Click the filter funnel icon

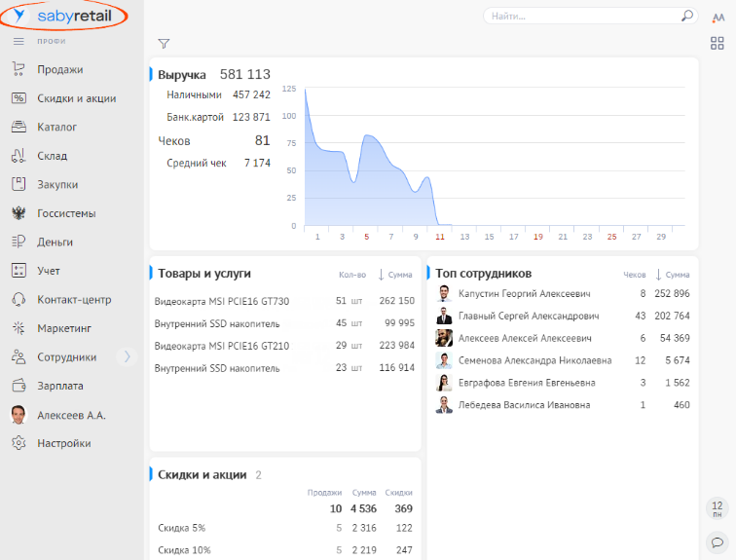(164, 44)
